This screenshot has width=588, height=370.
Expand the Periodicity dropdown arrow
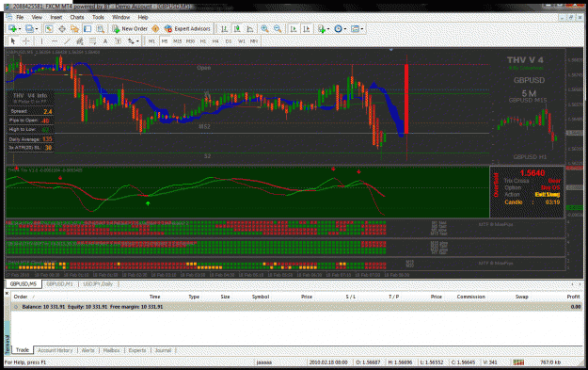coord(345,29)
